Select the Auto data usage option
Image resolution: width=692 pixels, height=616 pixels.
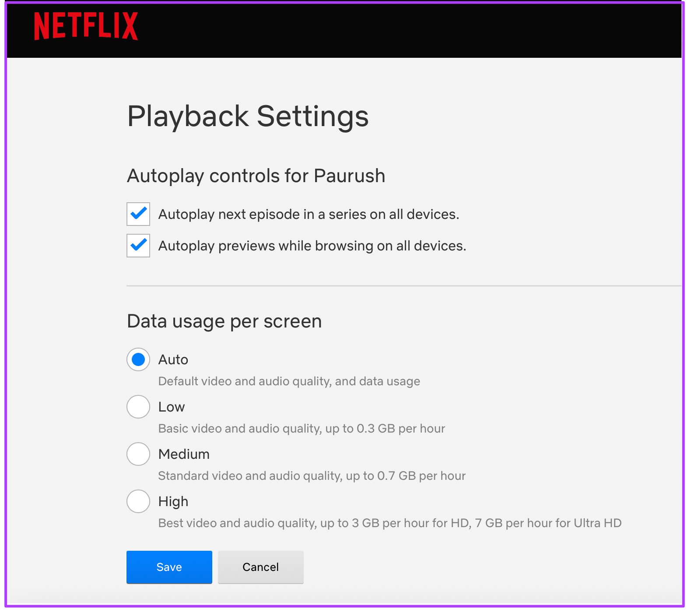pyautogui.click(x=138, y=359)
